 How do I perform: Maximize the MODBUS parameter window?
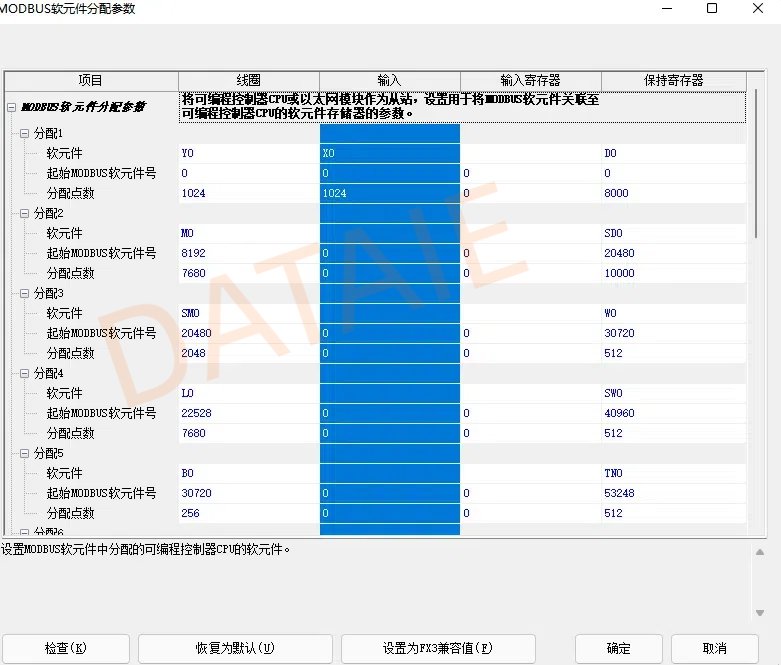[712, 8]
